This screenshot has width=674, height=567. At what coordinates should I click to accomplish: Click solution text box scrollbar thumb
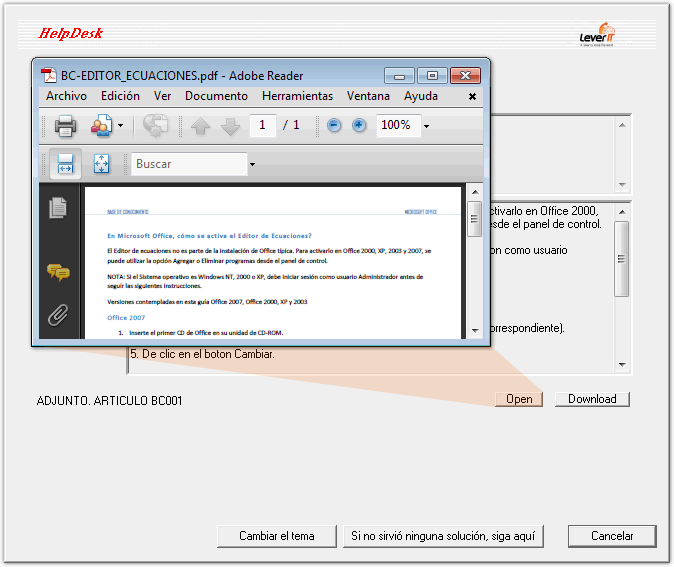(622, 259)
